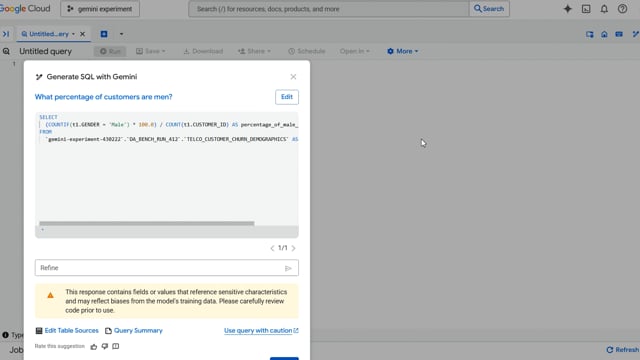Open Gemini AI sparkle icon in header
The height and width of the screenshot is (360, 640).
[567, 9]
